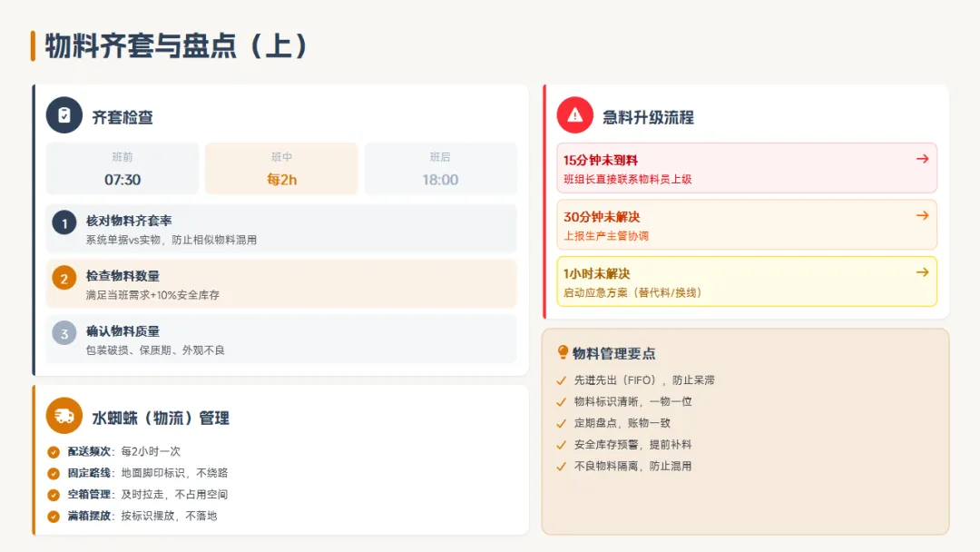980x552 pixels.
Task: Click the orange delivery truck icon
Action: [x=64, y=416]
